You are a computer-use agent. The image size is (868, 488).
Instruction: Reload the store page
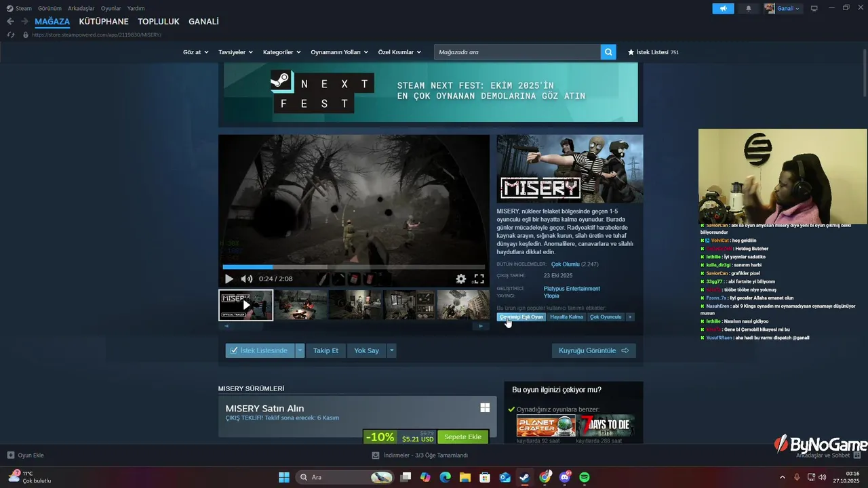click(10, 35)
